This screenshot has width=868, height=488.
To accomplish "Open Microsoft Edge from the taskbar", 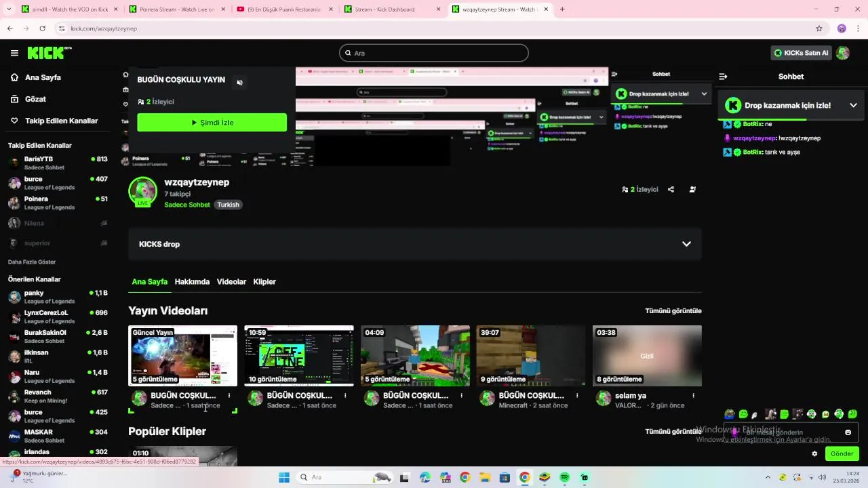I will [425, 478].
